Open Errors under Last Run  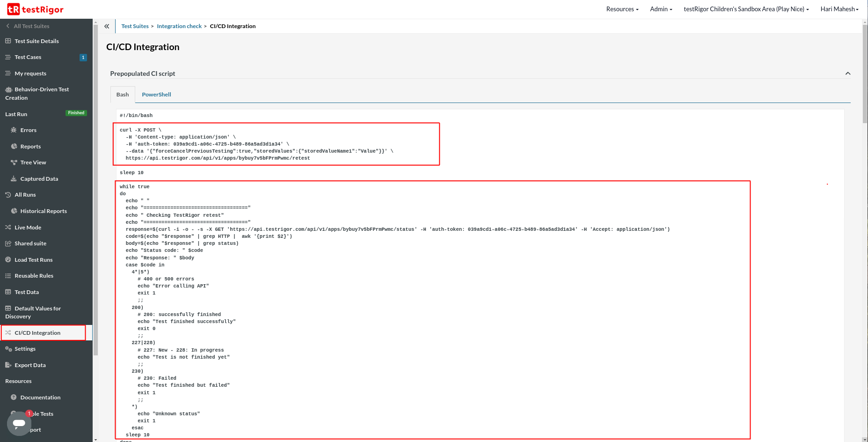[x=28, y=130]
